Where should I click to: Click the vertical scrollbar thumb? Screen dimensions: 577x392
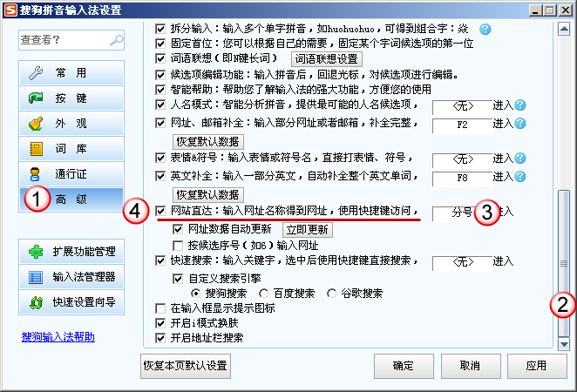[564, 263]
